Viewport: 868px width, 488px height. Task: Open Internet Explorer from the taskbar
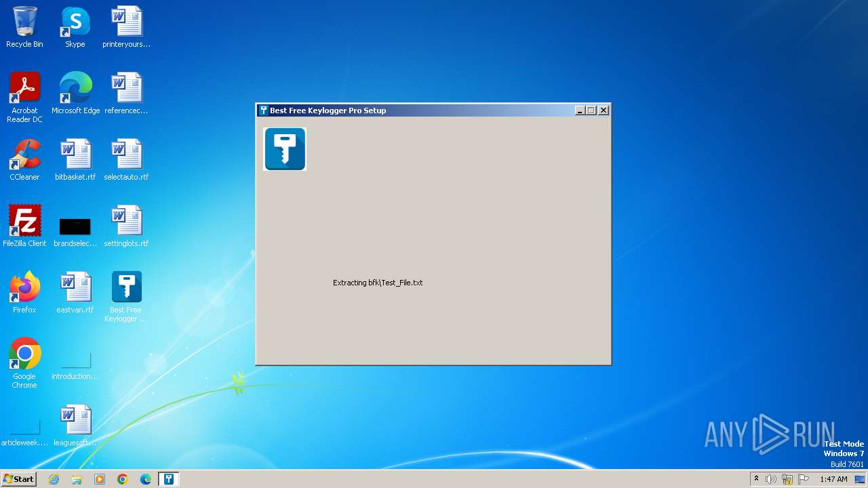[x=54, y=479]
